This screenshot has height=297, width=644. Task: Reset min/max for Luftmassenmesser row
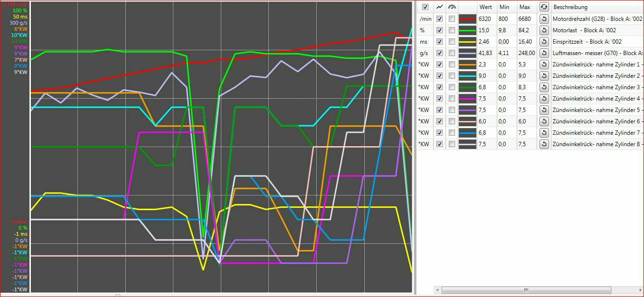(x=544, y=53)
